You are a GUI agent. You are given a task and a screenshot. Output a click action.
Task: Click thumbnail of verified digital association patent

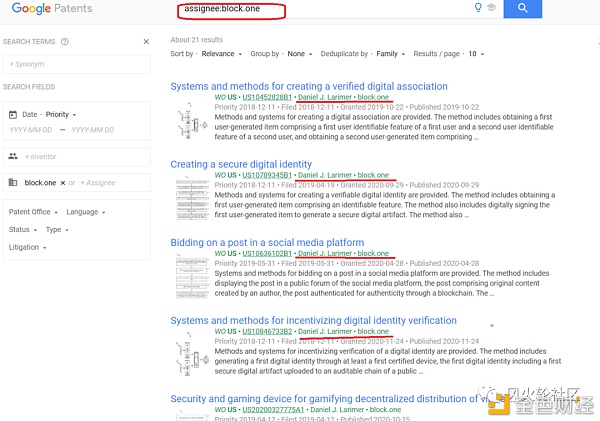coord(192,121)
